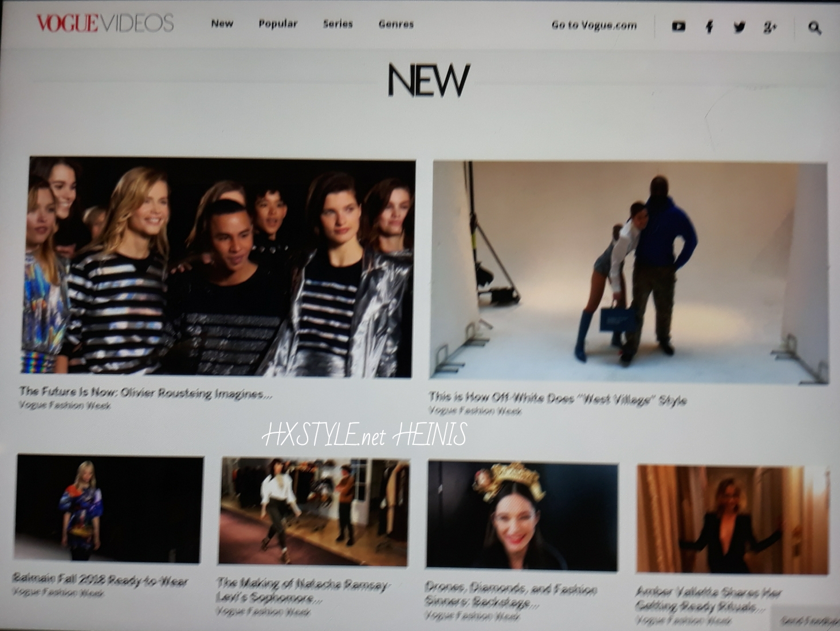The image size is (840, 631).
Task: Click the Facebook icon in header
Action: pyautogui.click(x=709, y=26)
